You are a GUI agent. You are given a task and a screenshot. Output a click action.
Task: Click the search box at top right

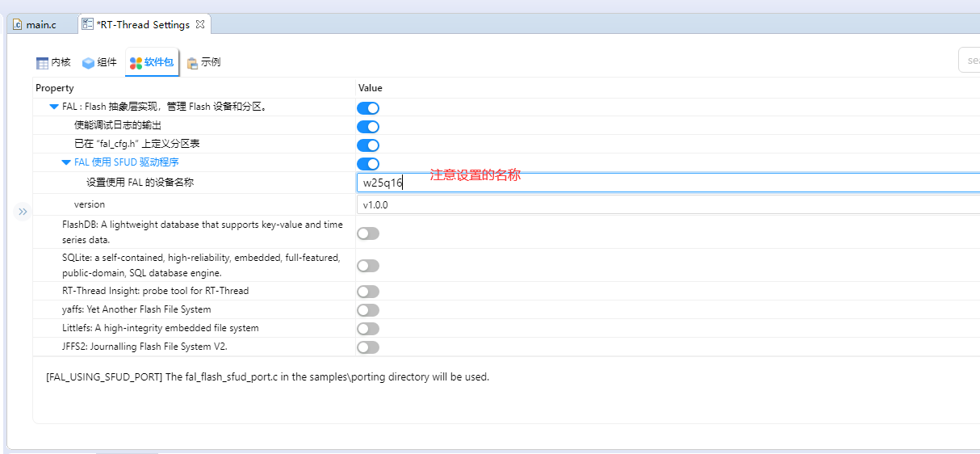coord(969,61)
